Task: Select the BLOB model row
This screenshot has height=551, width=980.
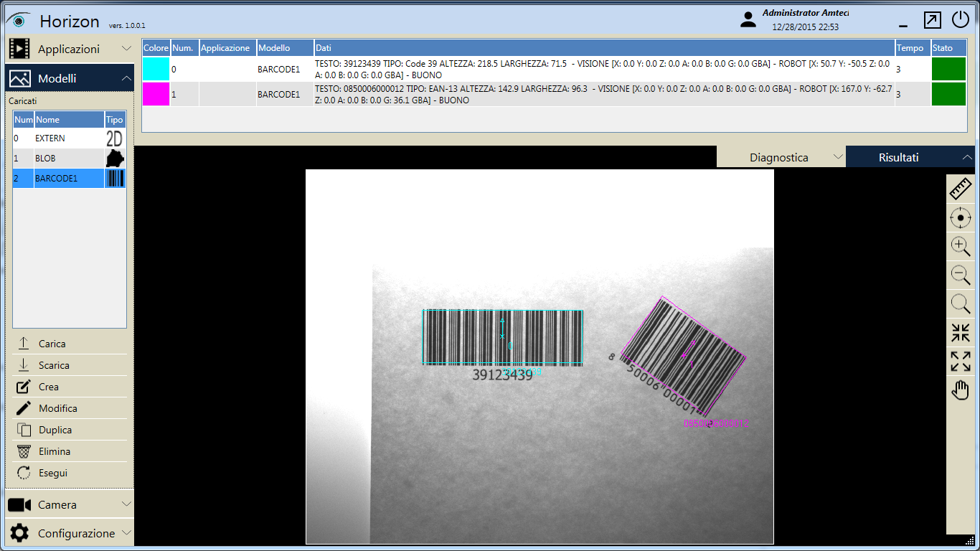Action: coord(70,159)
